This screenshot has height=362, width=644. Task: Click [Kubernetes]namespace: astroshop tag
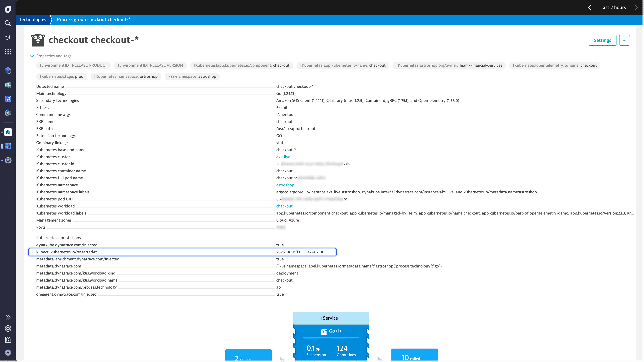(126, 76)
